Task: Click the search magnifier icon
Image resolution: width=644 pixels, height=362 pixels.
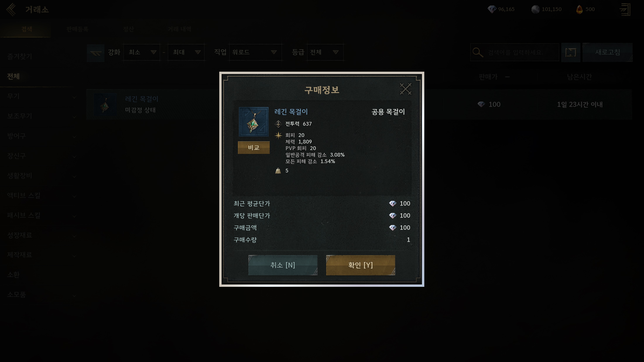Action: (x=478, y=53)
